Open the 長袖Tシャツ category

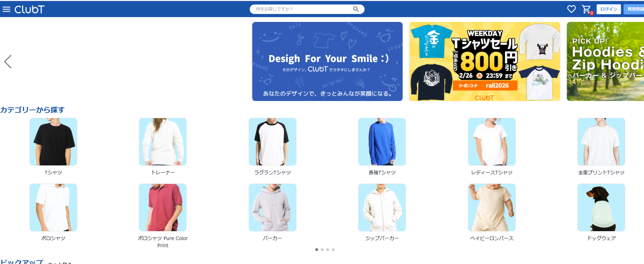click(x=382, y=142)
